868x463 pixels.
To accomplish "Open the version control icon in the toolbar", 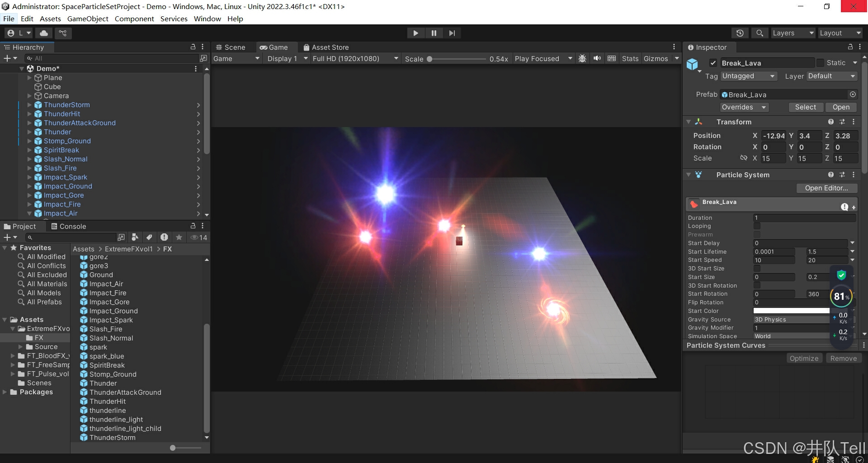I will pyautogui.click(x=63, y=33).
